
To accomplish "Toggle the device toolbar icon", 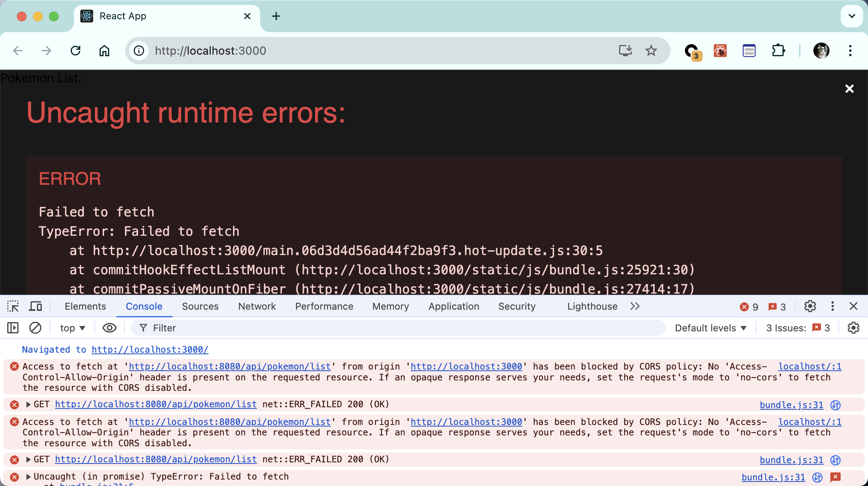I will (x=36, y=306).
